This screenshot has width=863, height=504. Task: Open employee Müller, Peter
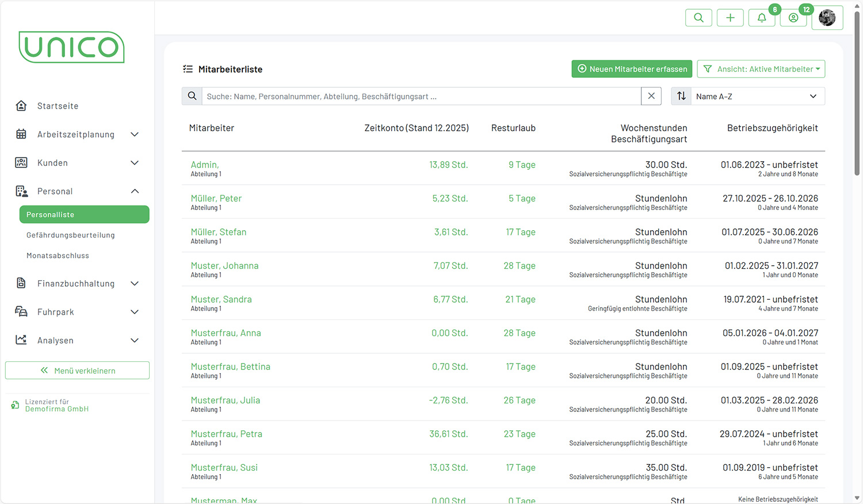216,198
